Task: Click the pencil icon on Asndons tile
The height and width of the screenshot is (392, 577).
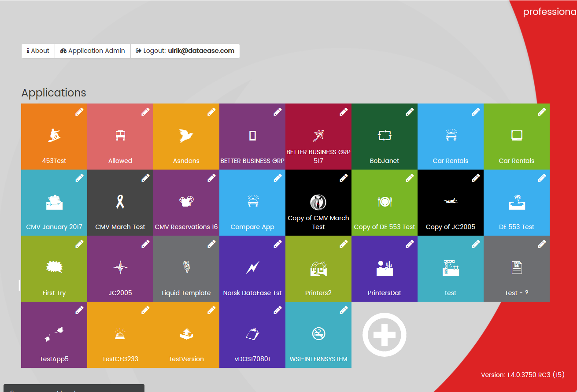Action: (211, 112)
